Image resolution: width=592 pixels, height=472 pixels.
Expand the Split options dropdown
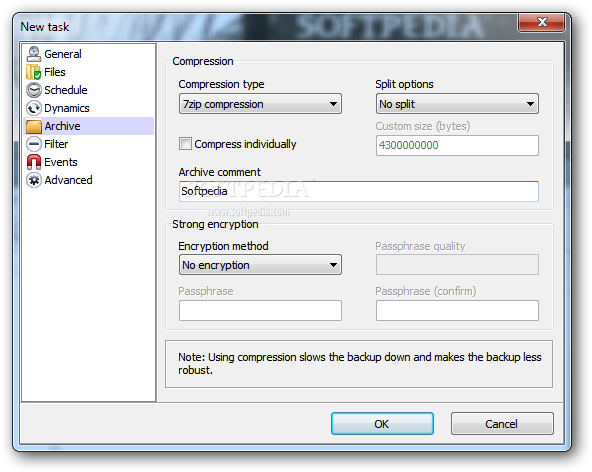click(x=457, y=104)
